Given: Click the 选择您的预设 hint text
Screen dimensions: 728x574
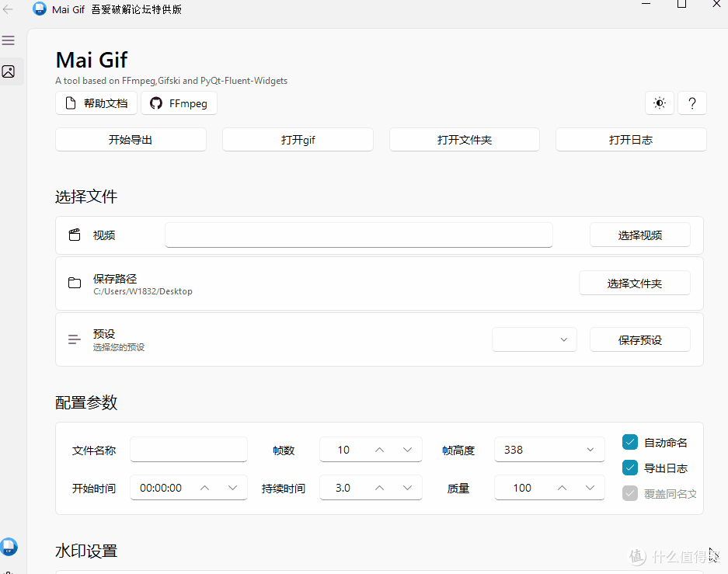Looking at the screenshot, I should [x=118, y=347].
